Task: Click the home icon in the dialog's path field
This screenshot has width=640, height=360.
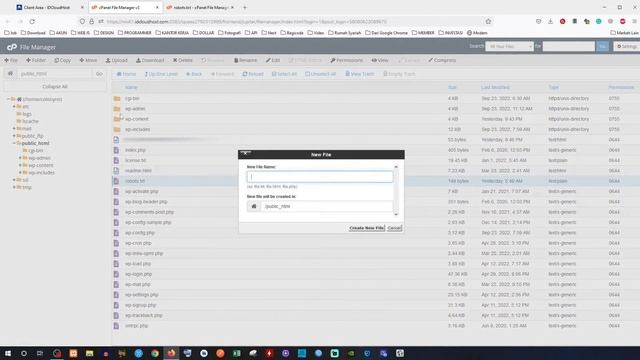Action: [254, 206]
